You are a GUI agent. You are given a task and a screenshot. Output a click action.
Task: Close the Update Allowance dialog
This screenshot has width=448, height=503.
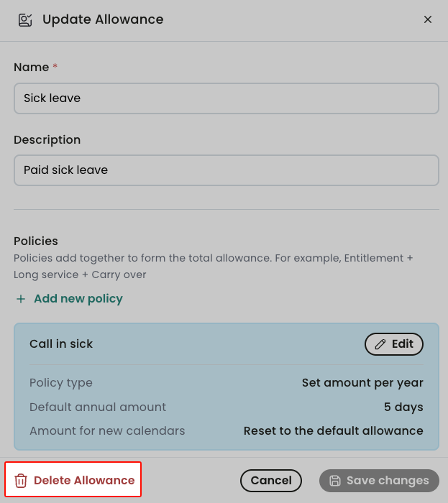428,19
